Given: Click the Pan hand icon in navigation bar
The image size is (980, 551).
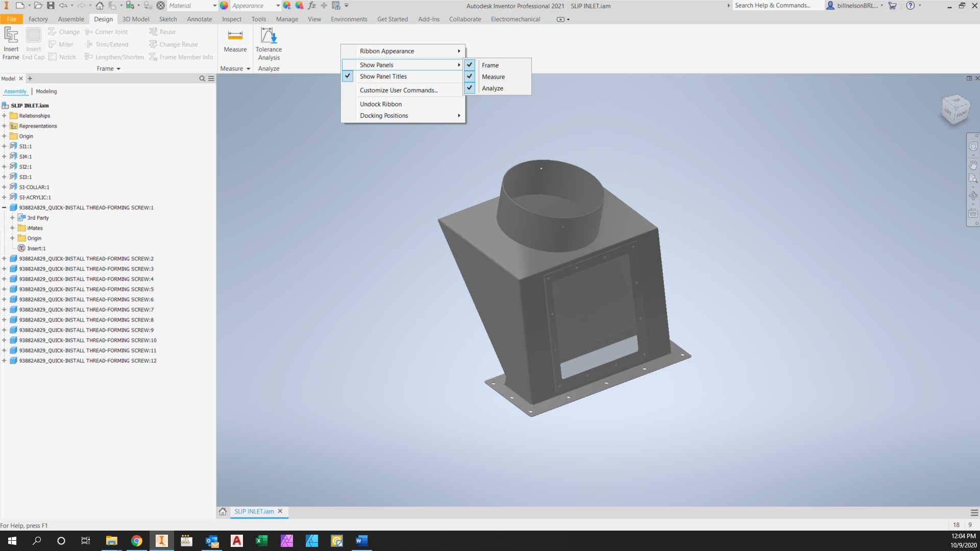Looking at the screenshot, I should pyautogui.click(x=973, y=165).
